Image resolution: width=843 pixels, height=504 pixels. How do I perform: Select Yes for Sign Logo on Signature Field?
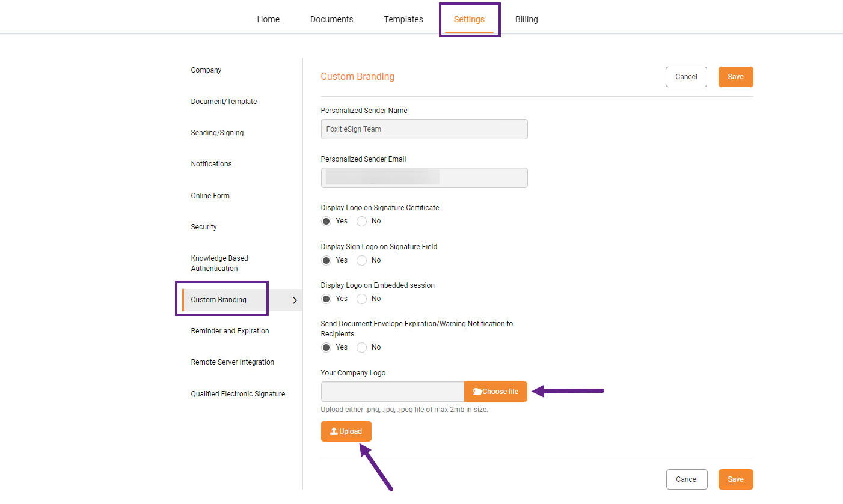[326, 260]
